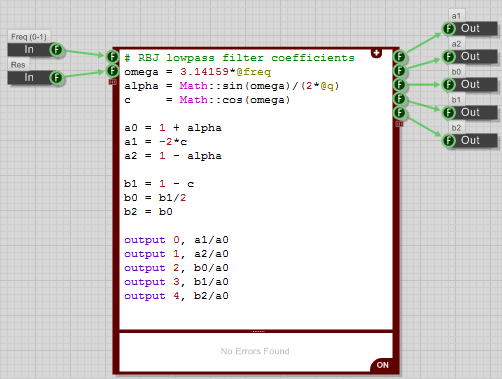
Task: Click the first float output connector of the Ruby module
Action: click(399, 57)
